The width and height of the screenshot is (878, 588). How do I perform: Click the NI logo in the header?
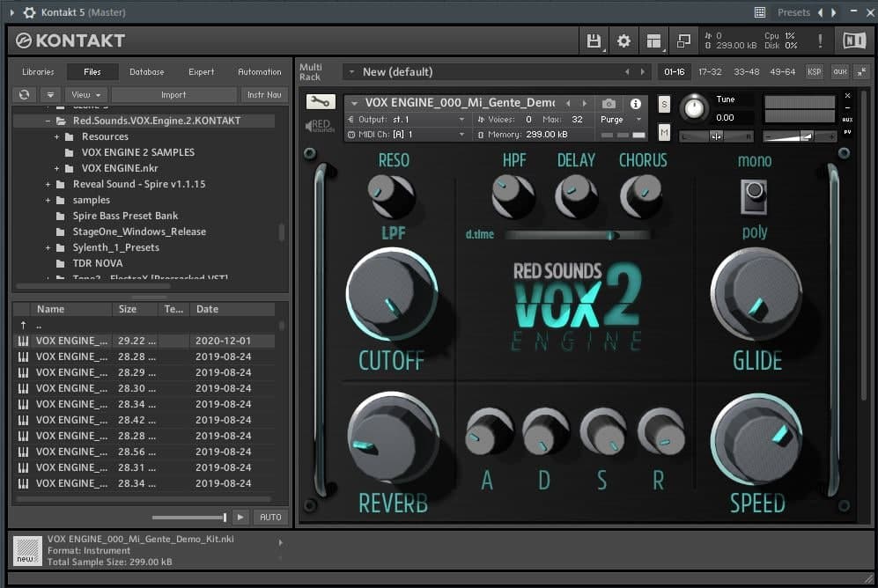pyautogui.click(x=854, y=40)
